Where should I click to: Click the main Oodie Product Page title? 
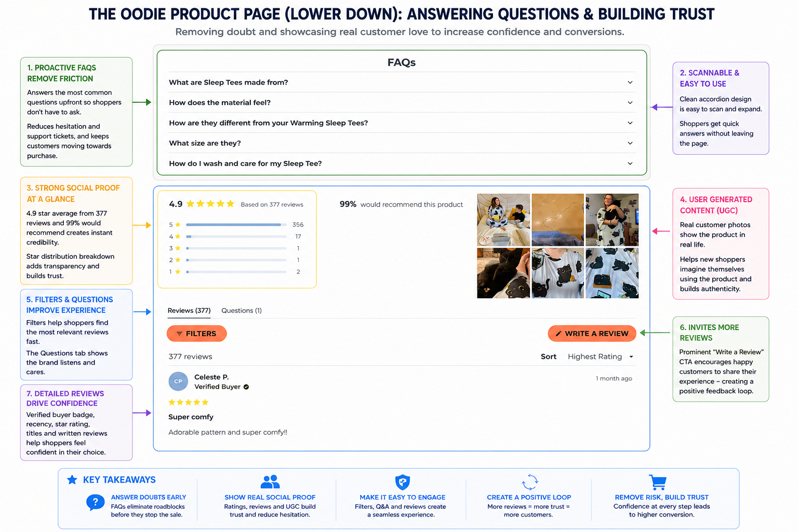click(402, 14)
